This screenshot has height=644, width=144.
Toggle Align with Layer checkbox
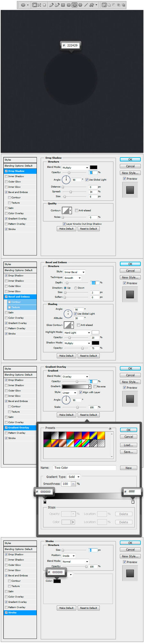click(81, 392)
